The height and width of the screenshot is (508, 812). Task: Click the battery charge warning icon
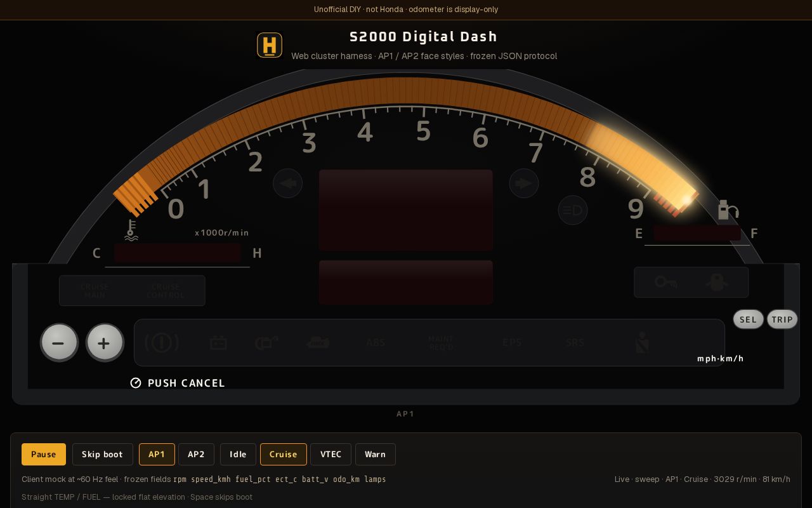click(218, 343)
